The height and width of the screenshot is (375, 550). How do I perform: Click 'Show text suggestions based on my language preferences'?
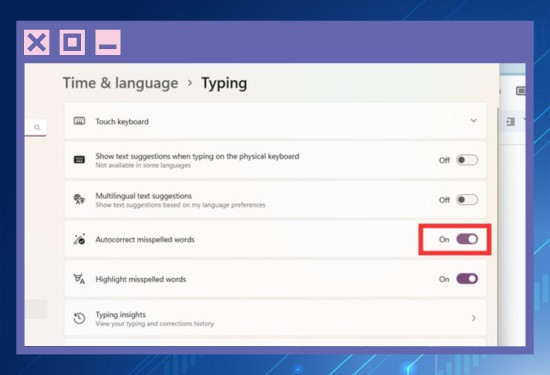tap(180, 205)
